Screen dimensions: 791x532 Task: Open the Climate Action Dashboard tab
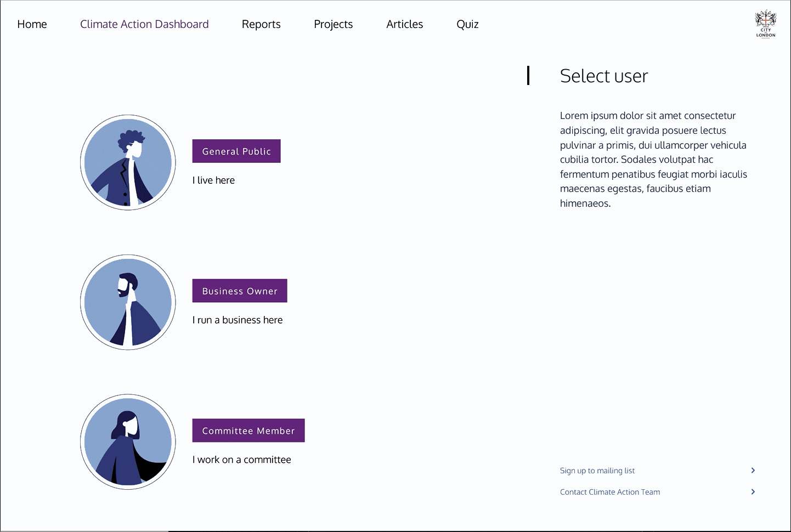(x=144, y=24)
